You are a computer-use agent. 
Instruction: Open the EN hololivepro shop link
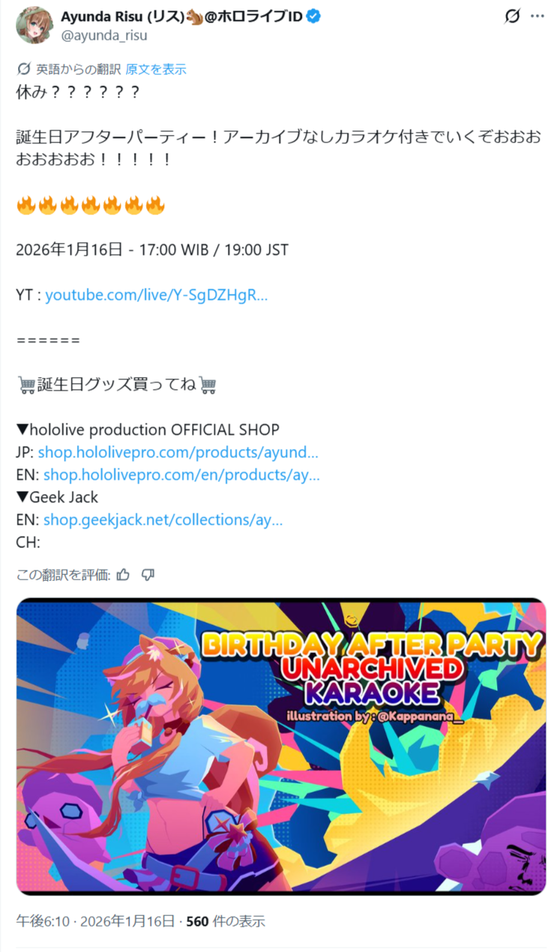181,475
